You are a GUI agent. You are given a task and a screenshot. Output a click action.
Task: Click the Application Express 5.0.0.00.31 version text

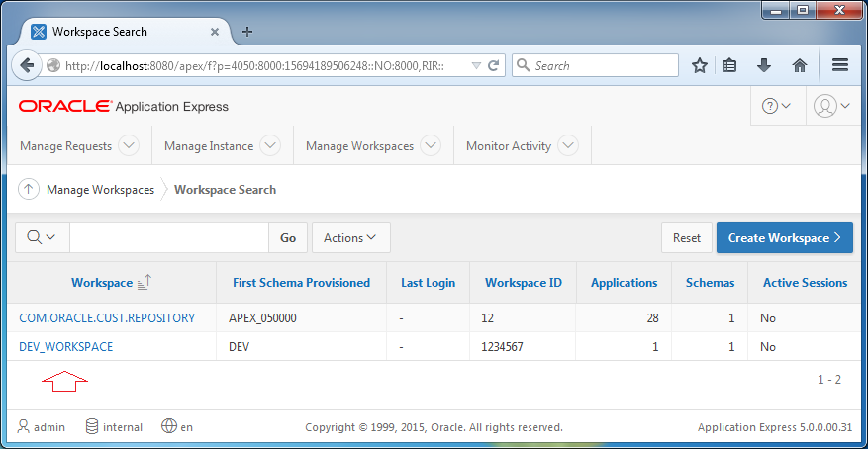775,427
